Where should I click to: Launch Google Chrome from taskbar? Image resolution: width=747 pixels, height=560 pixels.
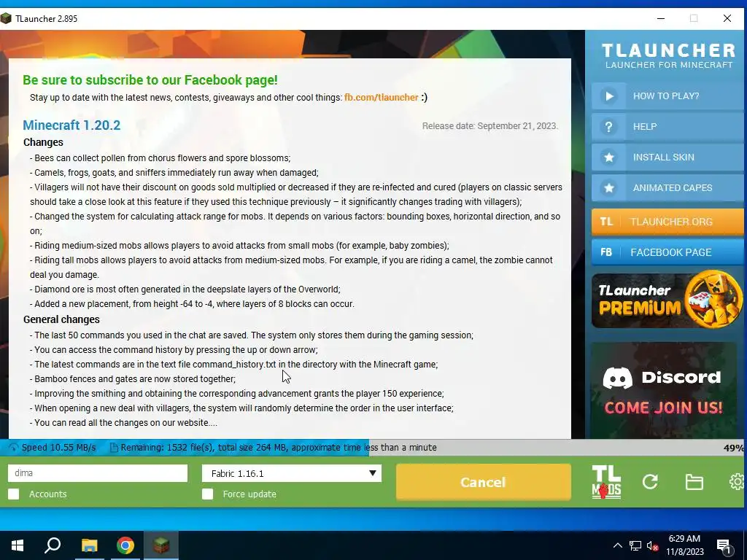(125, 545)
